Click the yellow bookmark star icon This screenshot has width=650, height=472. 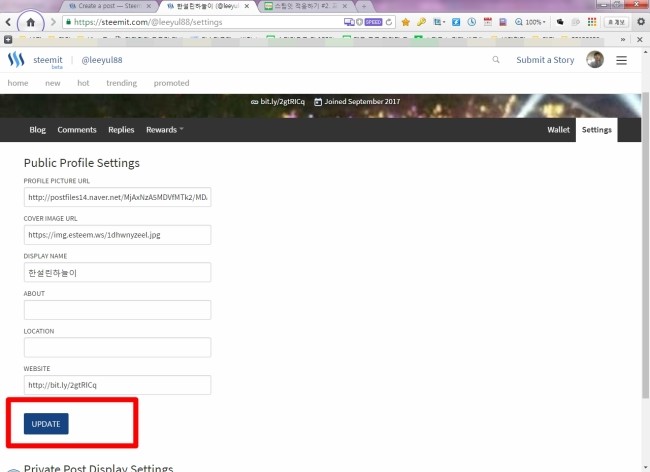coord(405,21)
